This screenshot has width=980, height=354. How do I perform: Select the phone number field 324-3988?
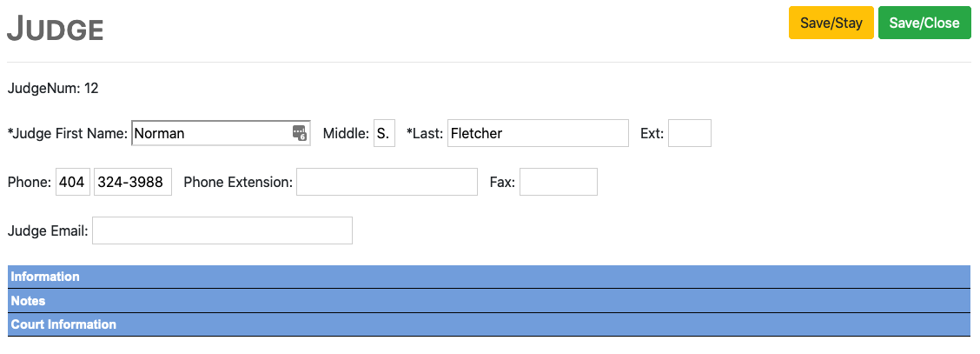point(132,182)
